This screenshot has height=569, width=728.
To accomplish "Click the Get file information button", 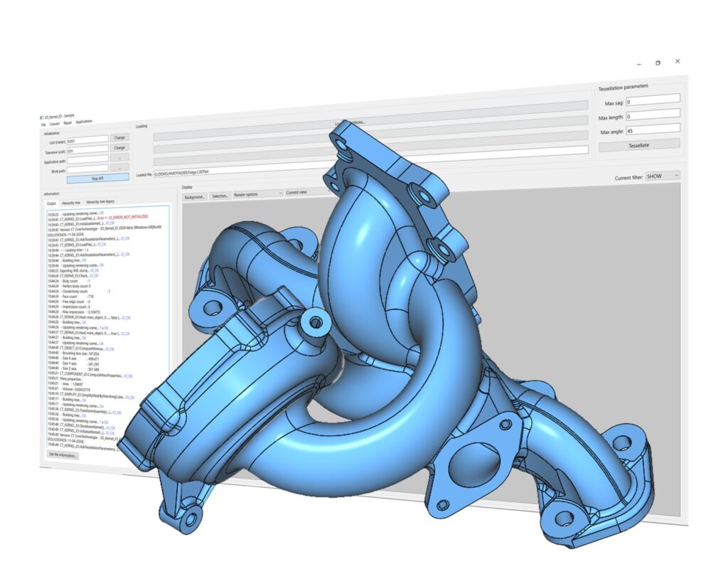I will click(x=63, y=454).
